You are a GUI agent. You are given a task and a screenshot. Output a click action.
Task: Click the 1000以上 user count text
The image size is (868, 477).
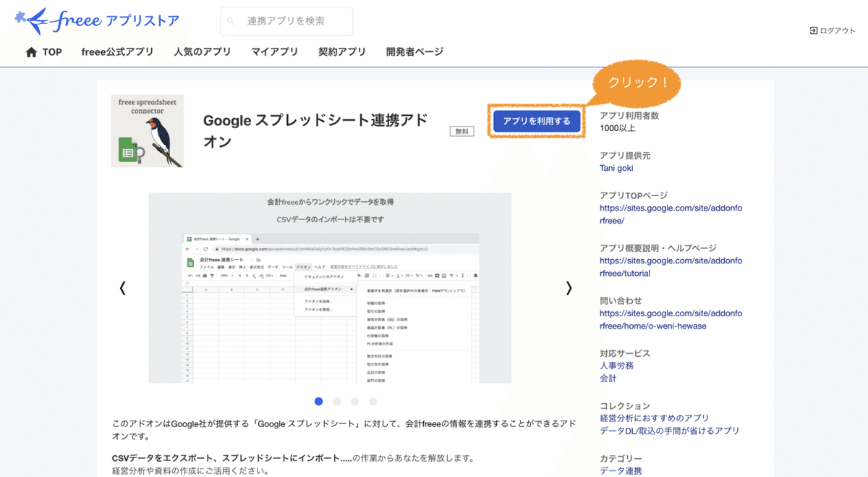(618, 128)
